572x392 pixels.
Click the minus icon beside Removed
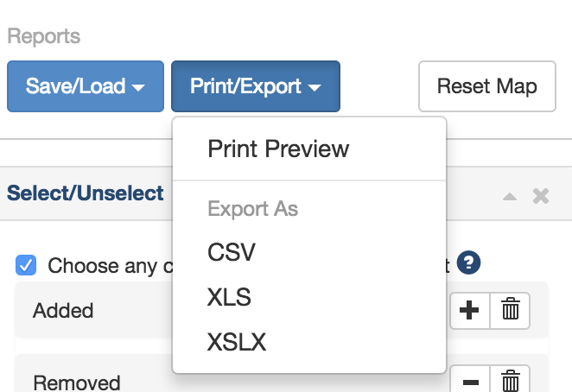(470, 381)
